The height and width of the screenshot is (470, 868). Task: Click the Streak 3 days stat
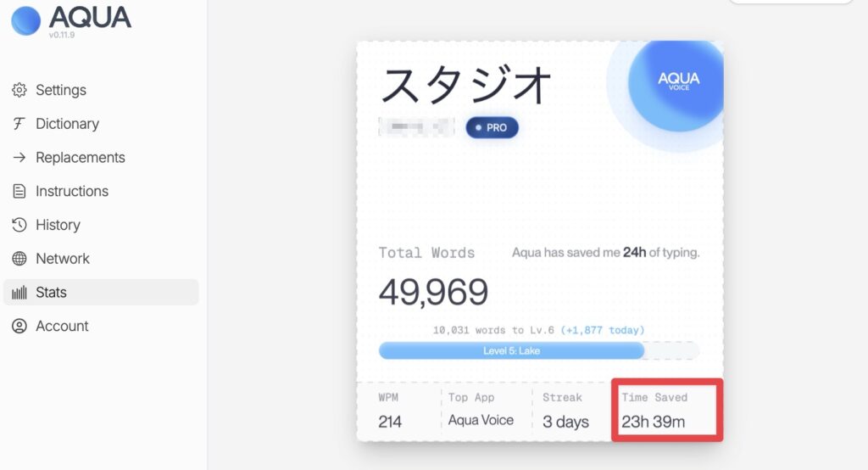point(565,410)
